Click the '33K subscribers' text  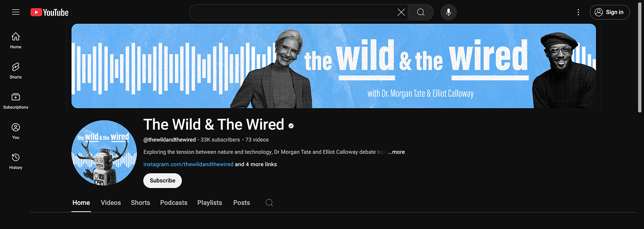point(220,140)
